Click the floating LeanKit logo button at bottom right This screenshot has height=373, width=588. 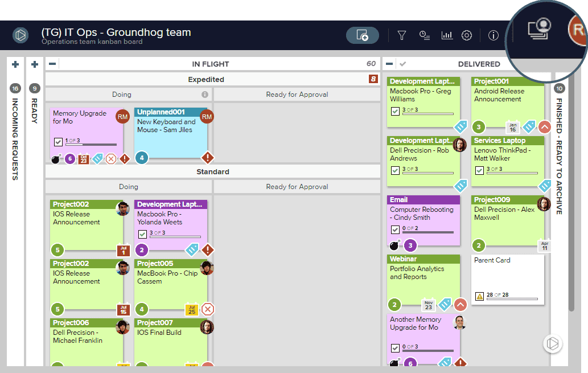(x=552, y=343)
